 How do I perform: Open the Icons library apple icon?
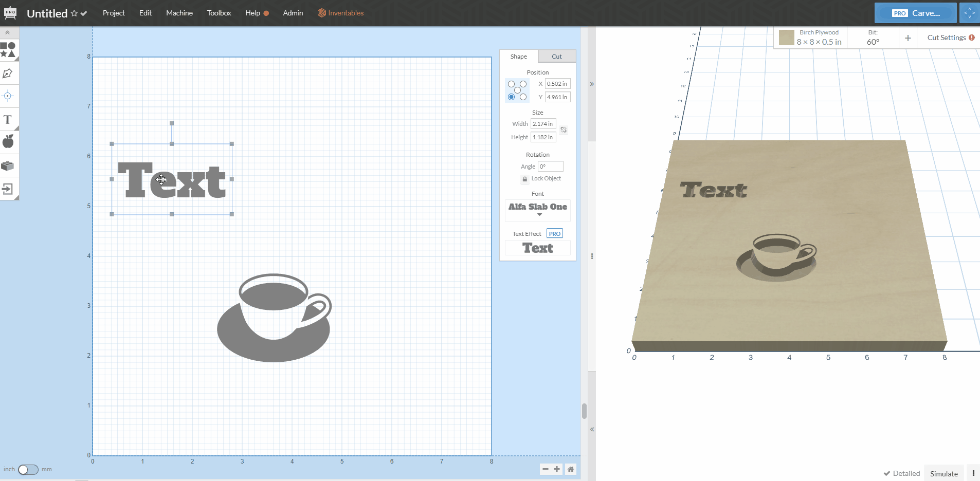[8, 142]
